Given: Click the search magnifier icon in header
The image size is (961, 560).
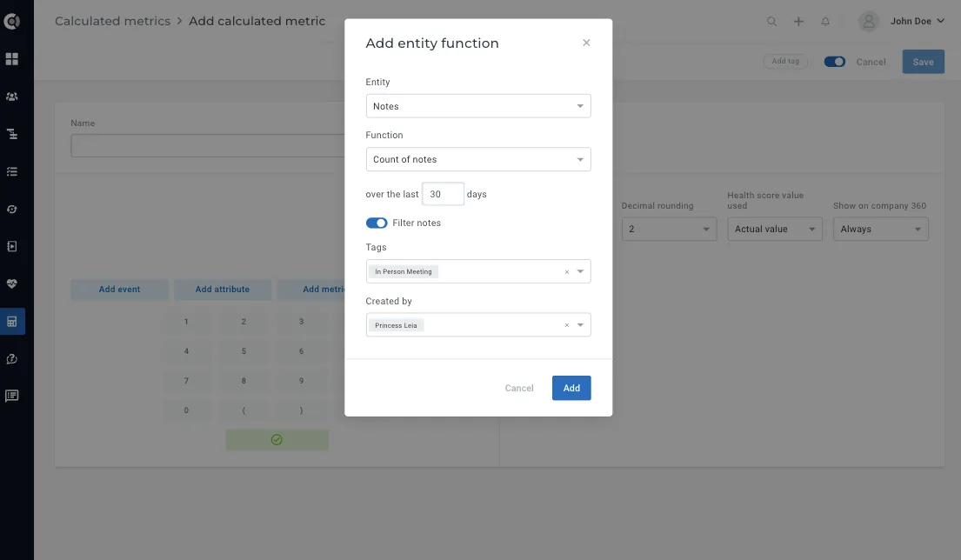Looking at the screenshot, I should [771, 22].
